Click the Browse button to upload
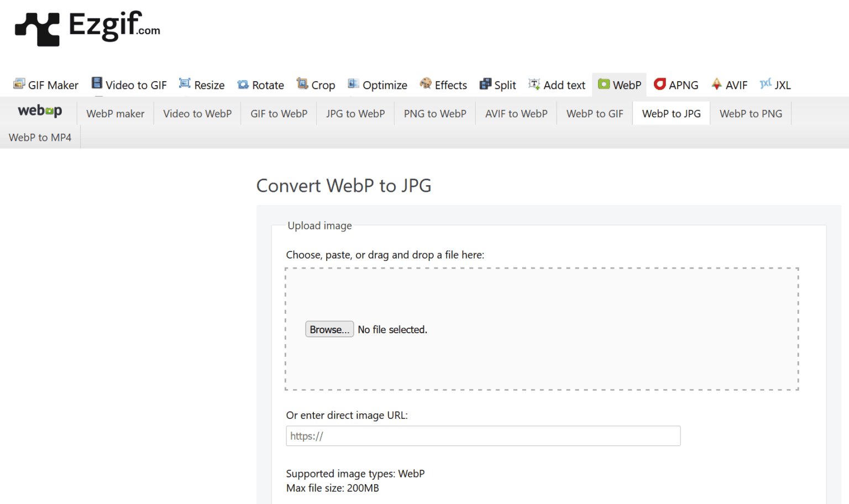Image resolution: width=849 pixels, height=504 pixels. [x=329, y=329]
